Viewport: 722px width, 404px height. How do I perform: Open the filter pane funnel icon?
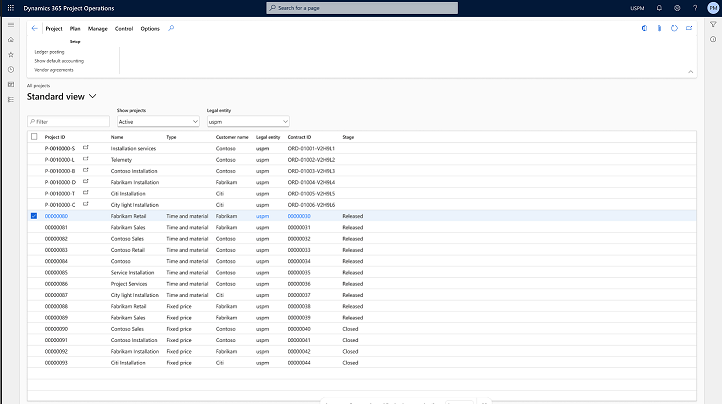713,24
